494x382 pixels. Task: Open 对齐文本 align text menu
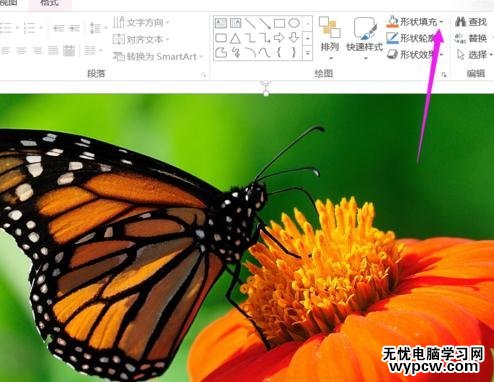[x=141, y=39]
